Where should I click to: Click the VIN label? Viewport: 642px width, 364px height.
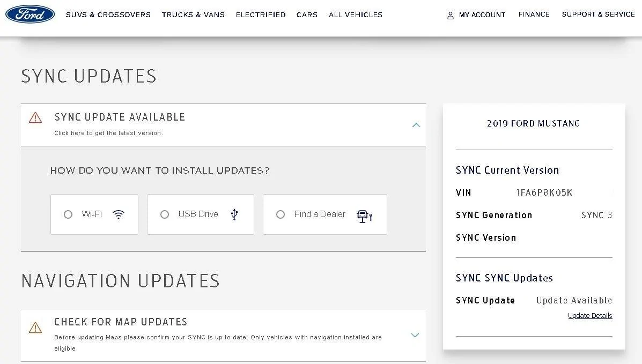[x=463, y=192]
